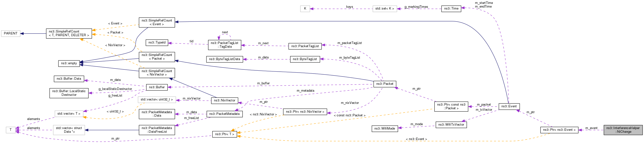
Task: Open the ns3::NixVector node
Action: [x=224, y=101]
